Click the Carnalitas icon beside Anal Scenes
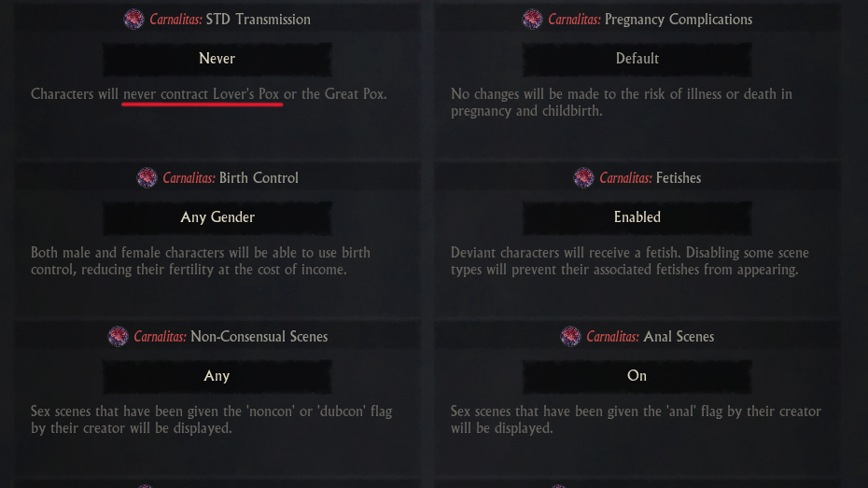This screenshot has height=488, width=868. [x=571, y=336]
